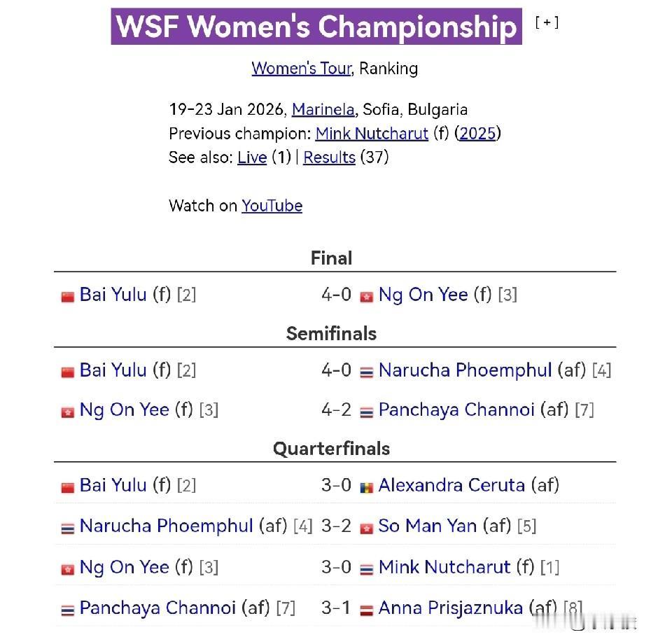Click Hong Kong flag beside Ng On Yee in Final
The height and width of the screenshot is (644, 651).
point(366,297)
